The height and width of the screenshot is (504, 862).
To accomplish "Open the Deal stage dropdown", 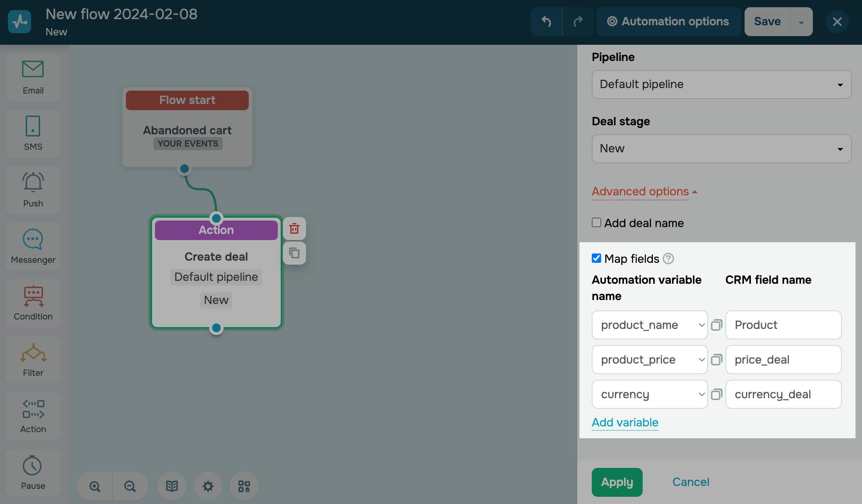I will 721,149.
